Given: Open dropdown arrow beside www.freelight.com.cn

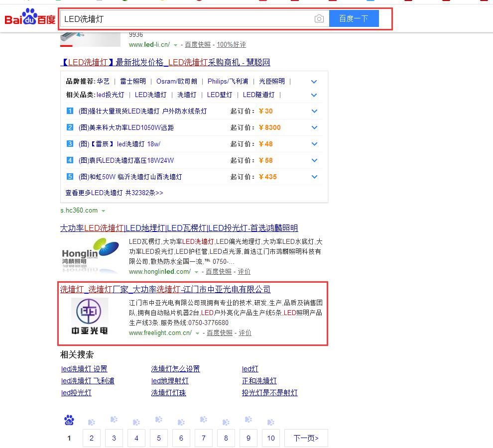Looking at the screenshot, I should 198,333.
